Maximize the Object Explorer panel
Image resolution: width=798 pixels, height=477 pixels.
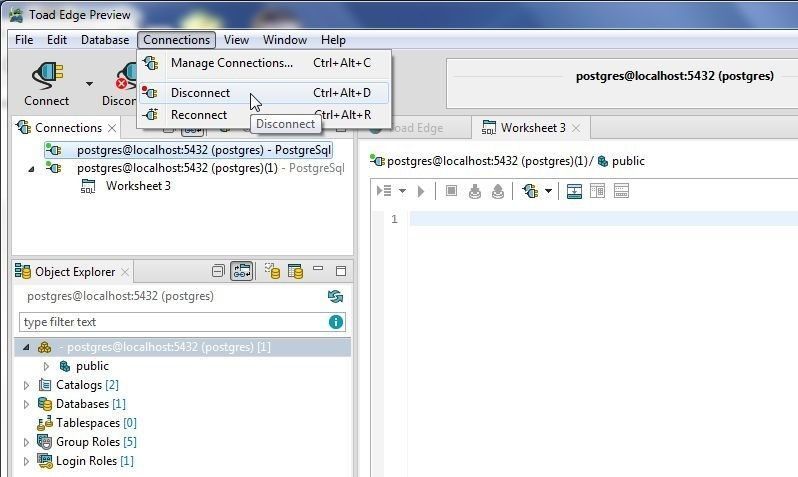[341, 271]
